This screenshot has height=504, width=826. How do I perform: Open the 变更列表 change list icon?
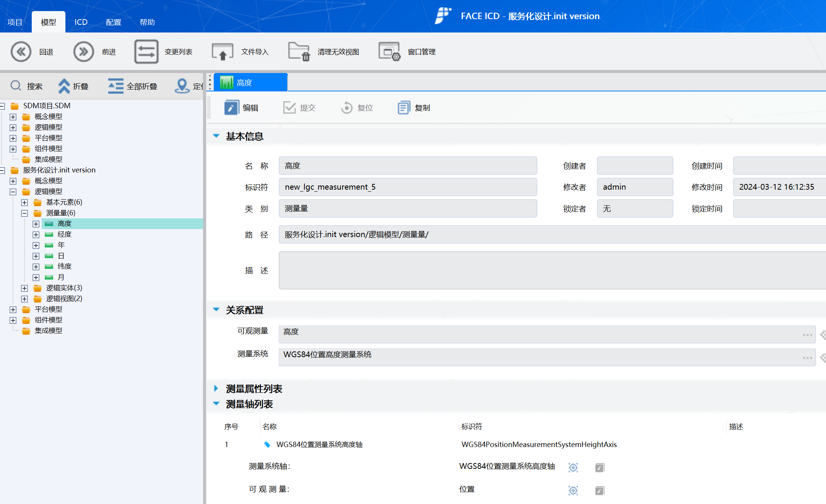(x=146, y=52)
